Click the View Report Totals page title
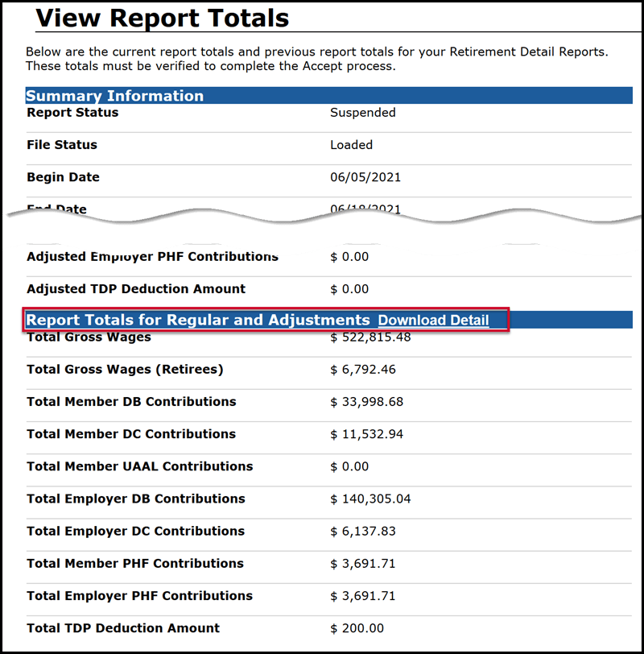Screen dimensions: 644x654 coord(150,18)
